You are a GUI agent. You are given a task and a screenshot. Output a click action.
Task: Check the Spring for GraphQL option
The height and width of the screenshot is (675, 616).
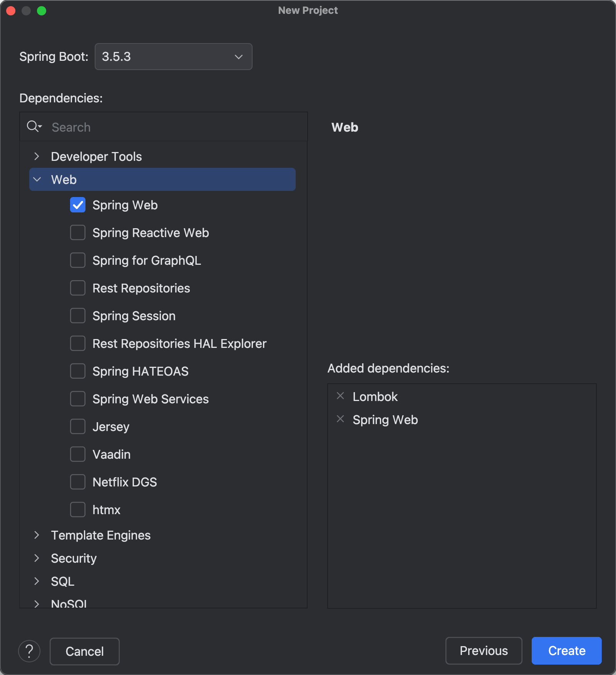tap(78, 261)
